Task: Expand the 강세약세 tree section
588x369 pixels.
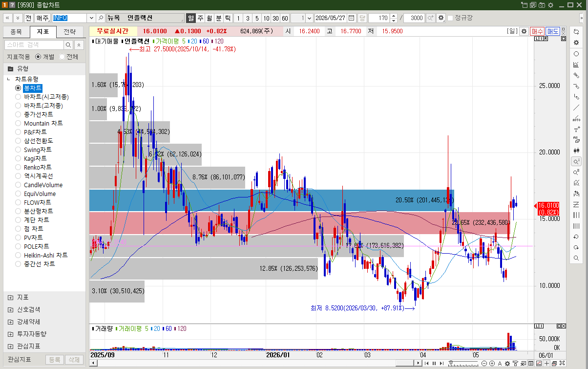Action: [x=10, y=322]
